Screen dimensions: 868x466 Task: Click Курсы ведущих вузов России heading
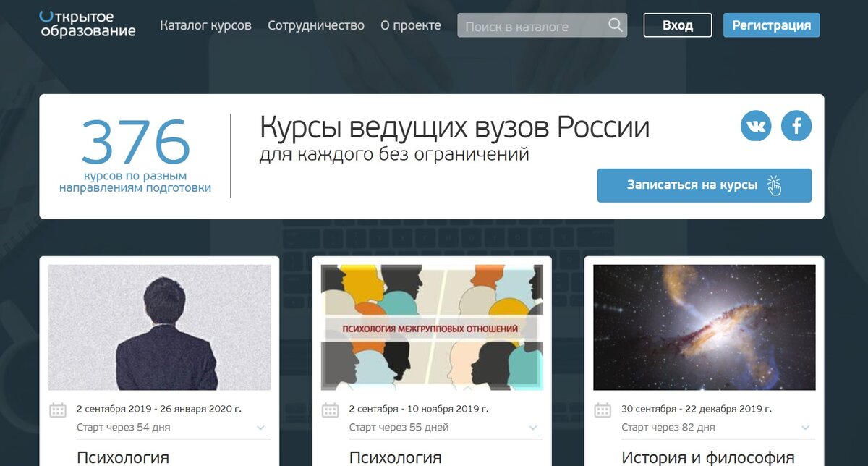tap(454, 129)
